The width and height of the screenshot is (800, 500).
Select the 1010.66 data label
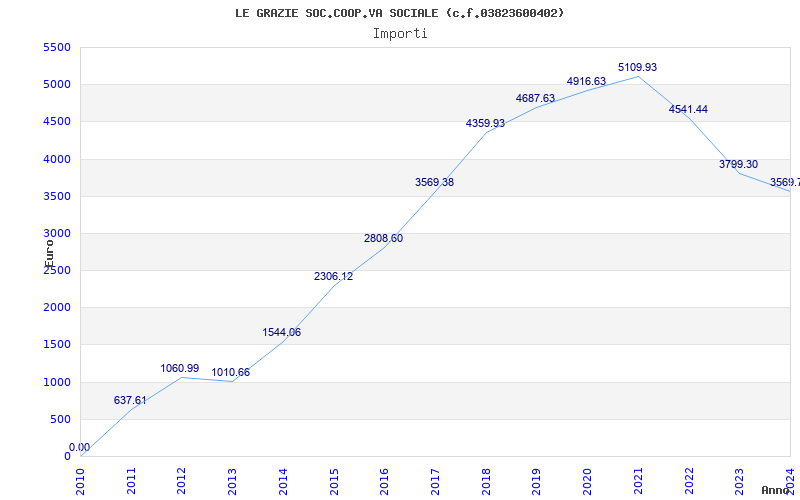pos(231,372)
